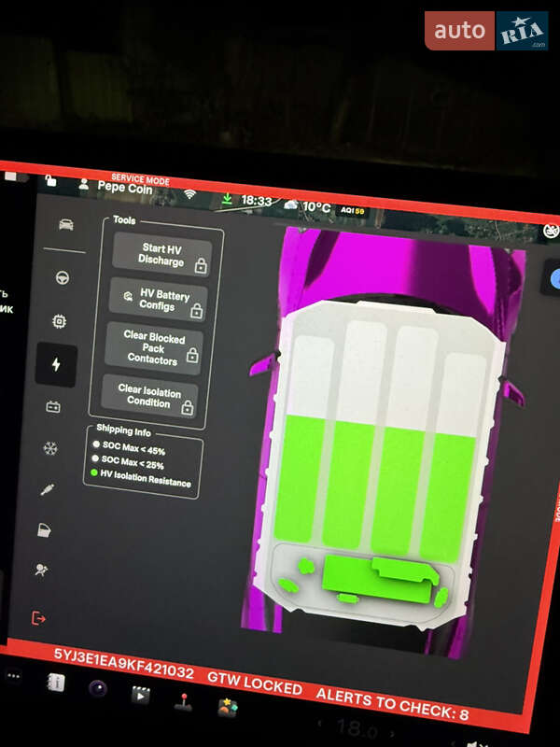Open ALERTS TO CHECK: 8
560x747 pixels.
point(392,704)
